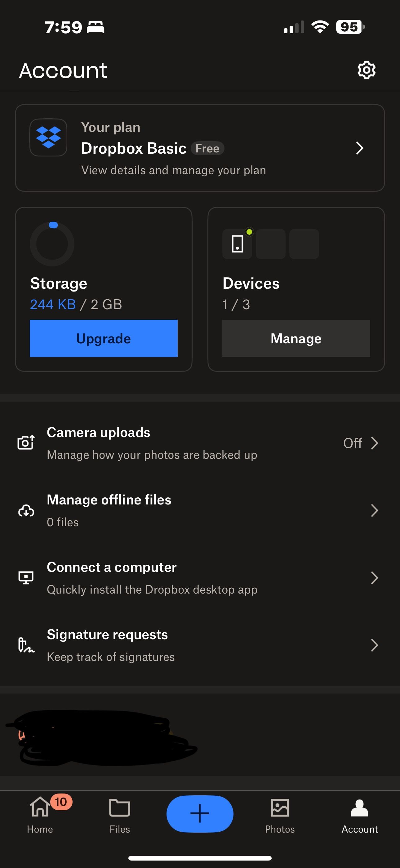This screenshot has width=400, height=868.
Task: Tap the Free plan badge
Action: [x=207, y=148]
